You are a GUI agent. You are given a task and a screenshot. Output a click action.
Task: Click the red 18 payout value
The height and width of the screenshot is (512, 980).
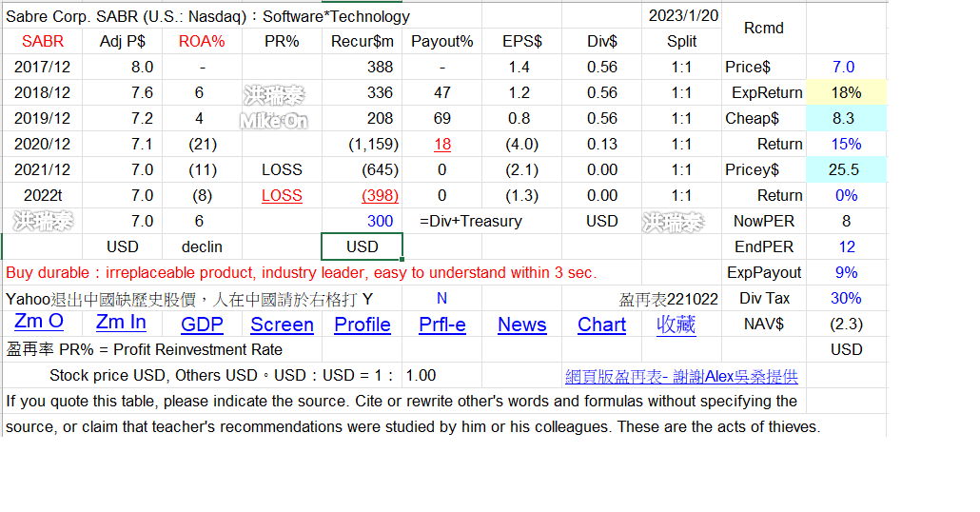[441, 145]
